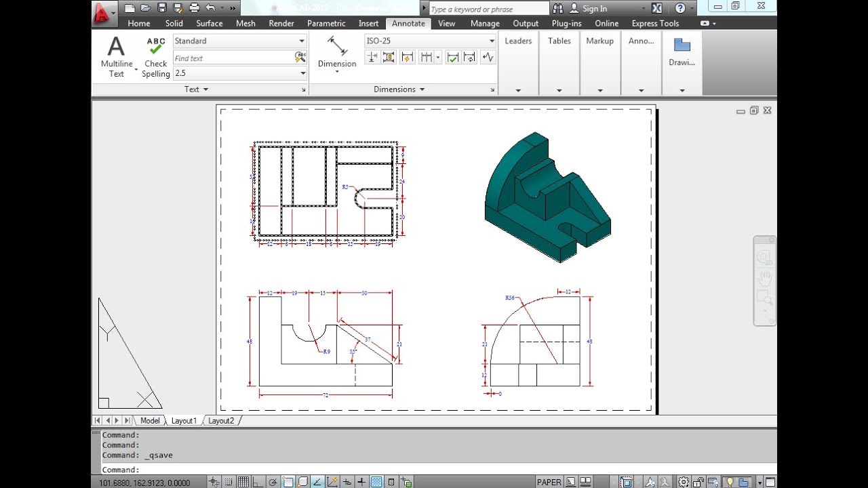Image resolution: width=868 pixels, height=488 pixels.
Task: Toggle Grid Display in status bar
Action: tap(243, 483)
